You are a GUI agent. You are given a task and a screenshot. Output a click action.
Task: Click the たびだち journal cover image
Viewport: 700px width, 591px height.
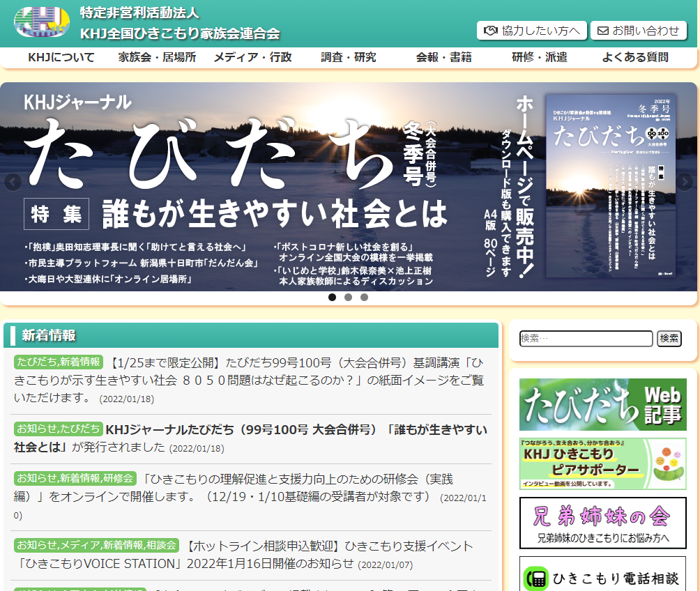click(611, 185)
